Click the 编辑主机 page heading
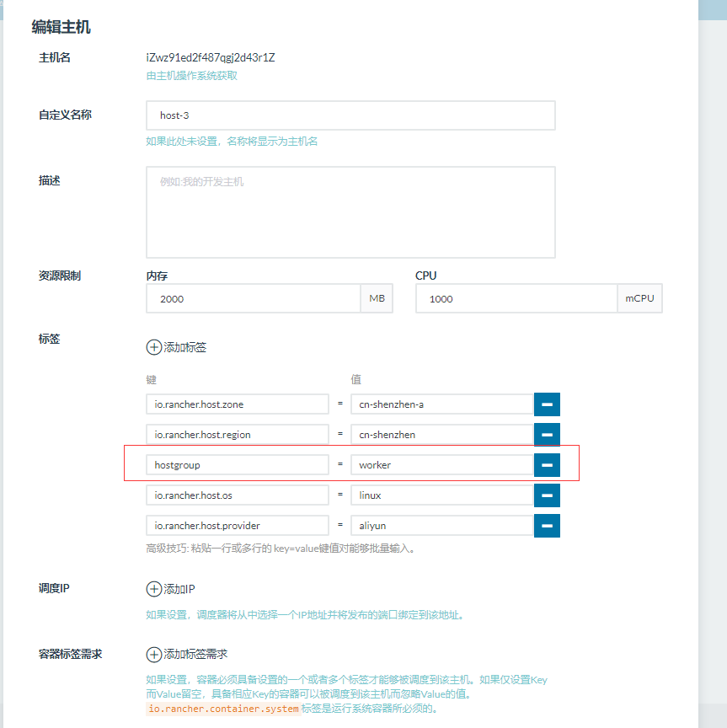The image size is (727, 728). [x=61, y=27]
